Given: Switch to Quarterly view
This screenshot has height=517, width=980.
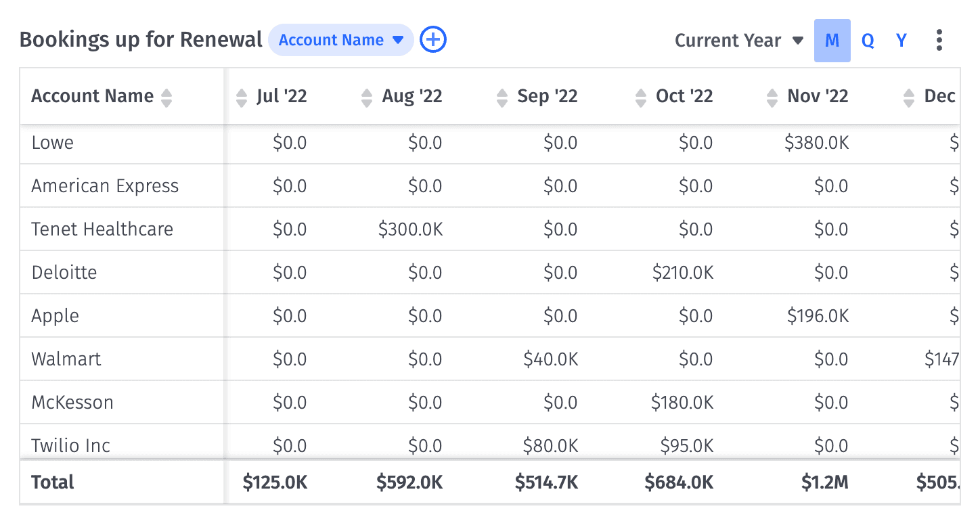Looking at the screenshot, I should pyautogui.click(x=867, y=40).
